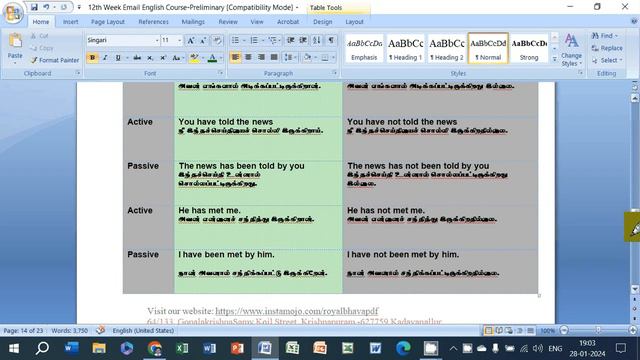Click the Words: 3,750 count
Viewport: 640px width, 360px height.
tap(69, 331)
